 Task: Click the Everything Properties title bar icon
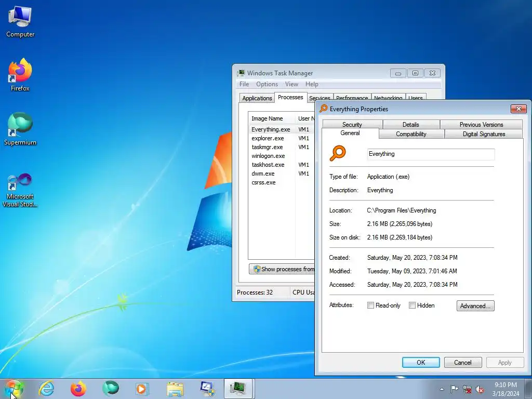(323, 109)
